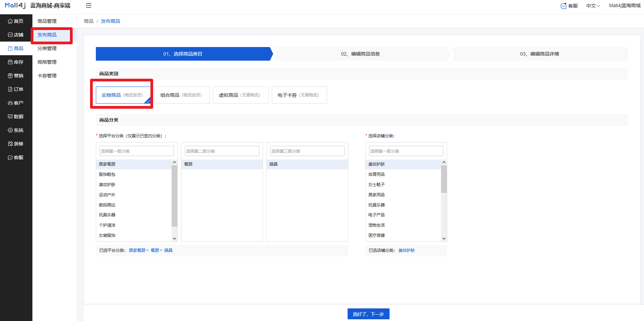Focus the store 选择第一级分类 search field

pyautogui.click(x=406, y=151)
